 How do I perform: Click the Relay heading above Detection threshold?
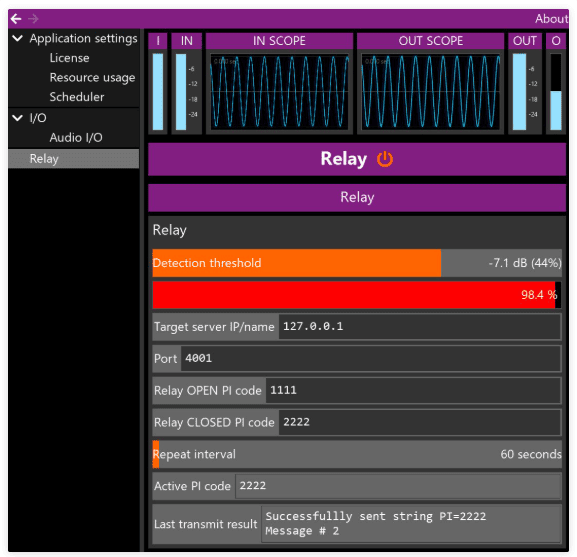(x=170, y=230)
